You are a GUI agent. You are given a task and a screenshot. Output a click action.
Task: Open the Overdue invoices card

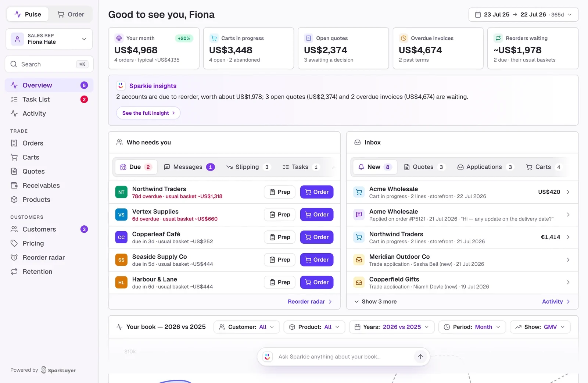[x=438, y=48]
